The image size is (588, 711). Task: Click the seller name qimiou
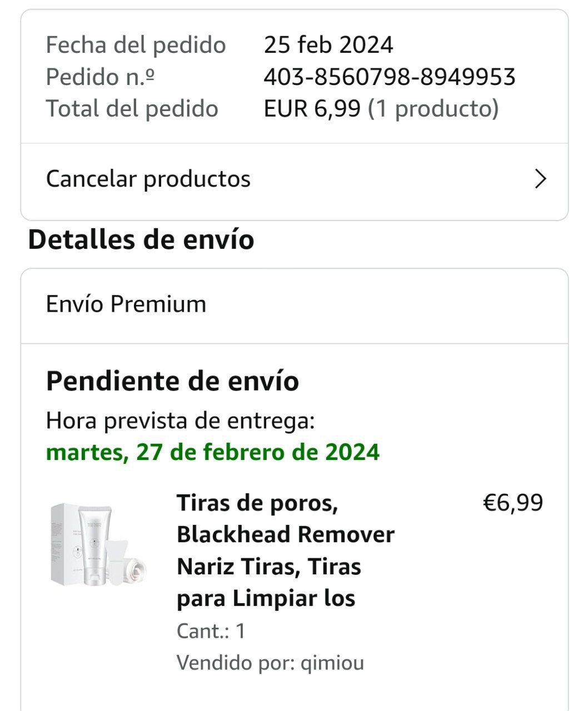coord(332,663)
